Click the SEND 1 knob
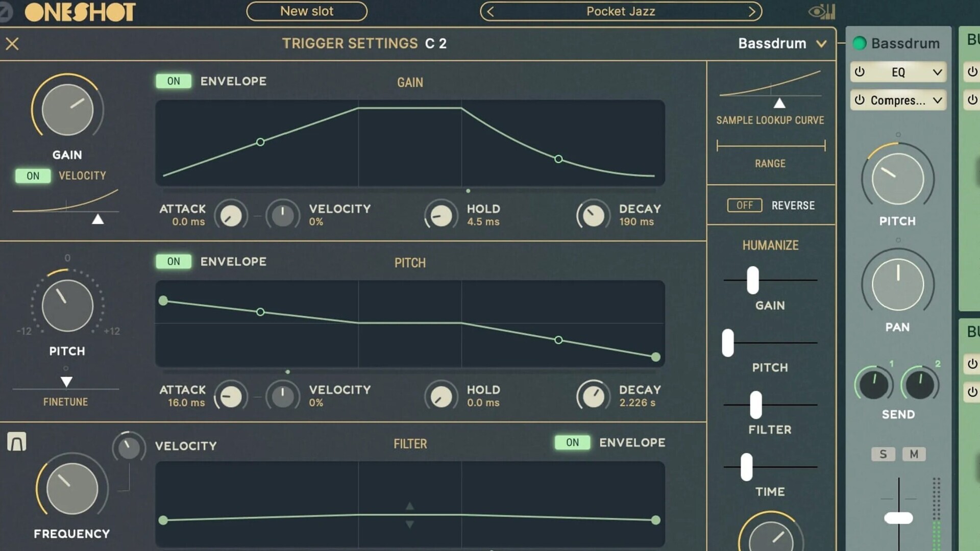This screenshot has width=980, height=551. pos(874,385)
